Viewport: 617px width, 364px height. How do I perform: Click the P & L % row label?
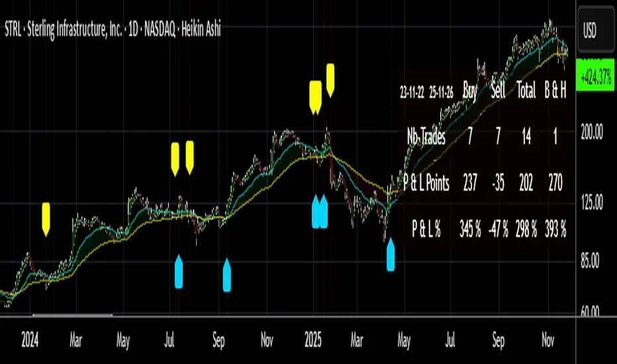(426, 228)
